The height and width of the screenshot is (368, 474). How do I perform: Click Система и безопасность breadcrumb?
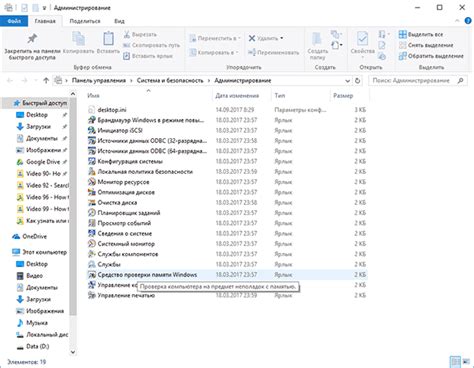click(x=170, y=80)
